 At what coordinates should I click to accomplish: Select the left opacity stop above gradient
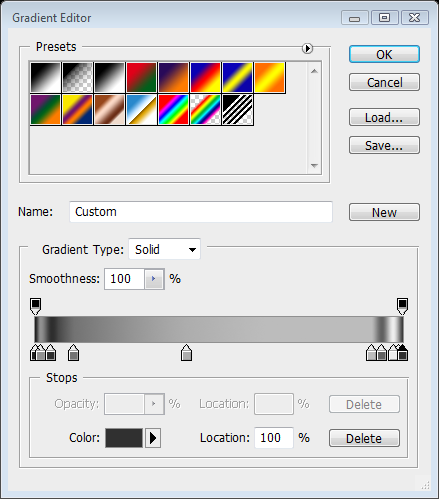36,306
